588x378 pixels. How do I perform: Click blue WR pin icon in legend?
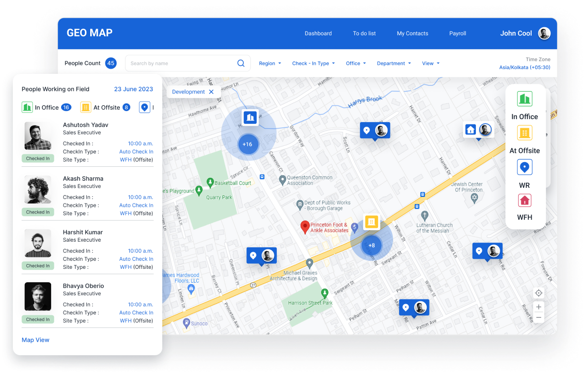coord(525,167)
